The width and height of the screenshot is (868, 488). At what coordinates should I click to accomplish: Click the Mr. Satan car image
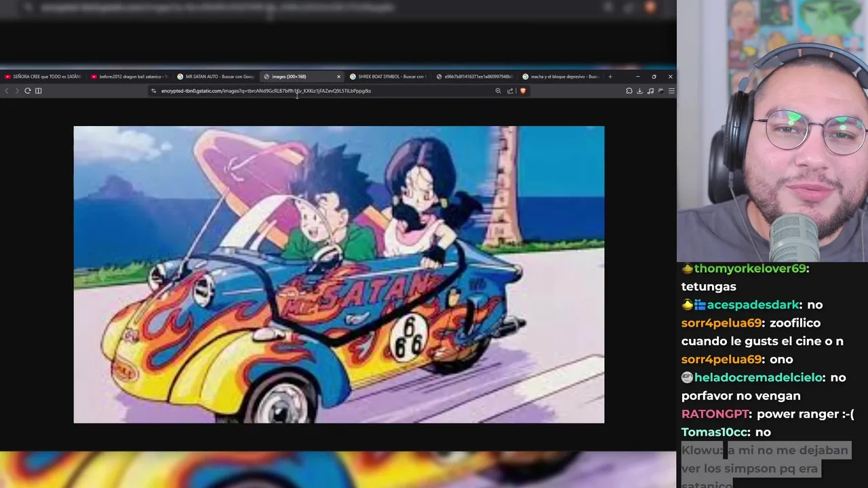point(339,274)
